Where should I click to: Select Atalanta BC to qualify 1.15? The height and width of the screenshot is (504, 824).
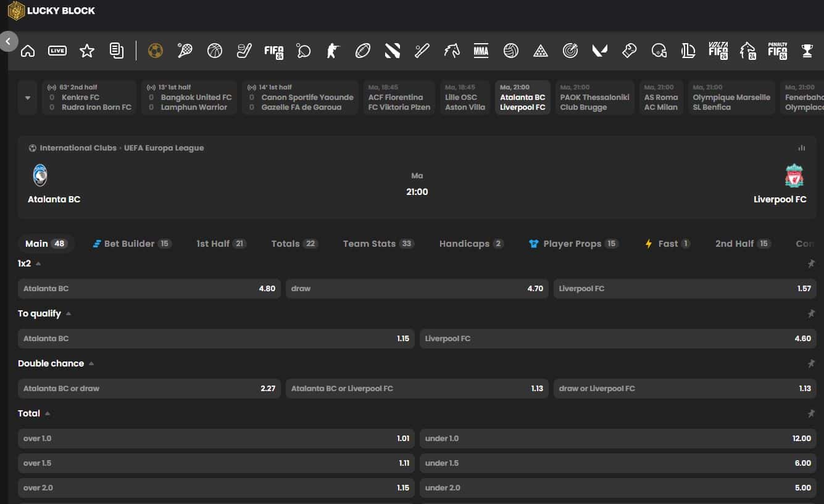(216, 339)
